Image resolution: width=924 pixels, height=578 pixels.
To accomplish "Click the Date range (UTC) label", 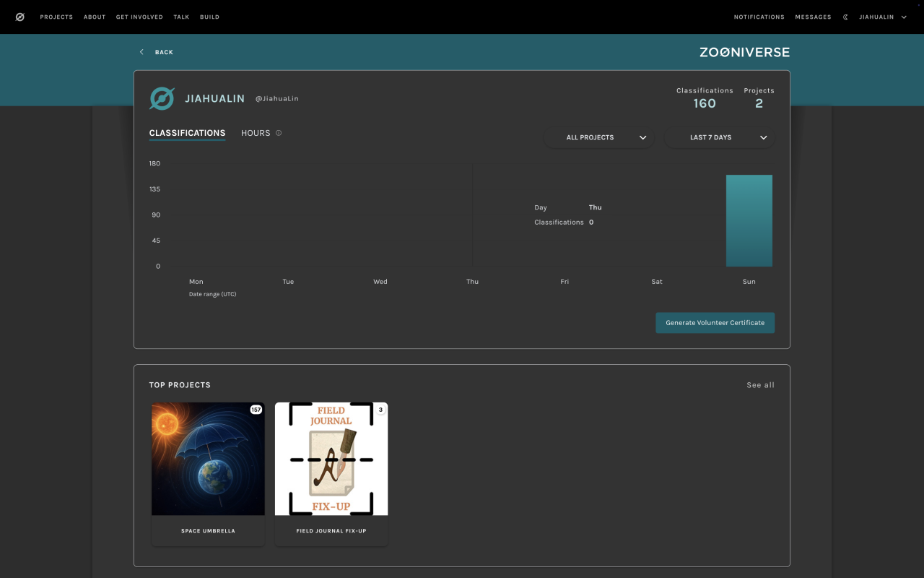I will 212,294.
